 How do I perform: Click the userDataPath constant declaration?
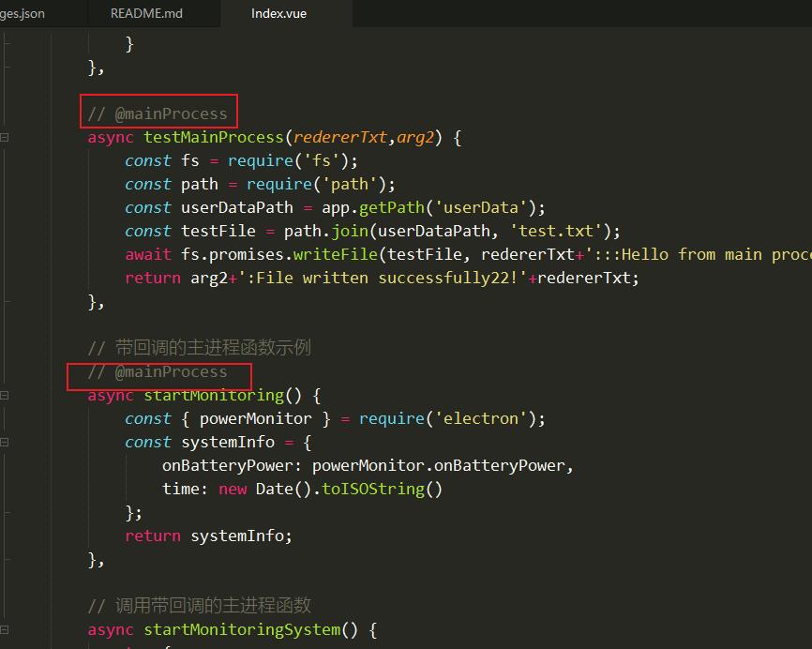[x=236, y=207]
